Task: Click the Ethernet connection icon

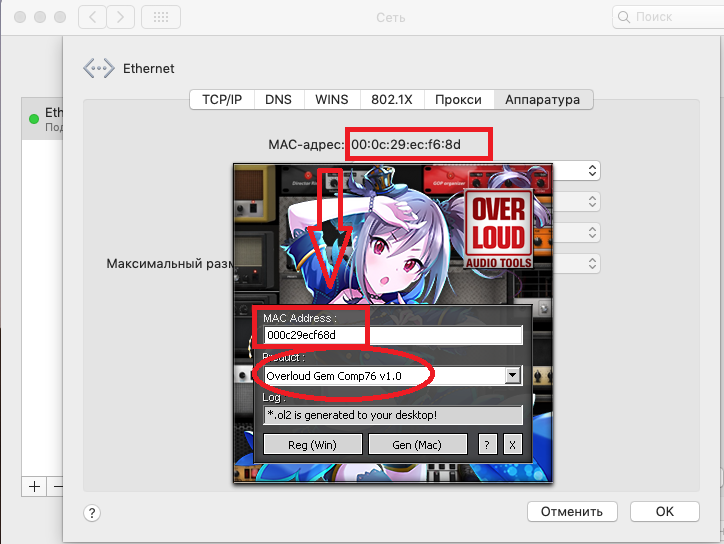Action: tap(98, 68)
